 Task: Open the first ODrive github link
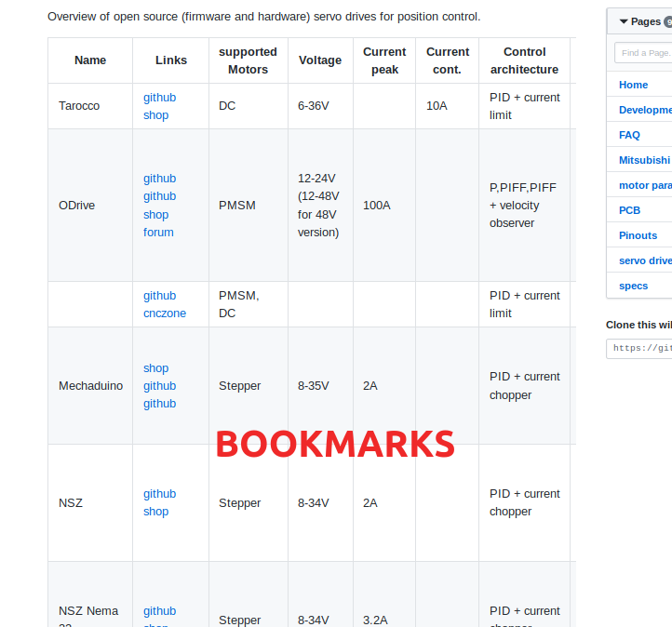click(159, 179)
